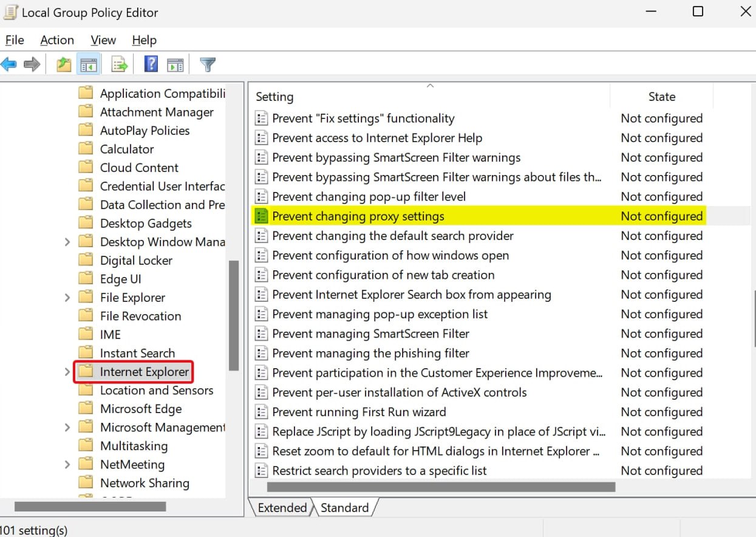Go back with the blue Back arrow

tap(9, 64)
